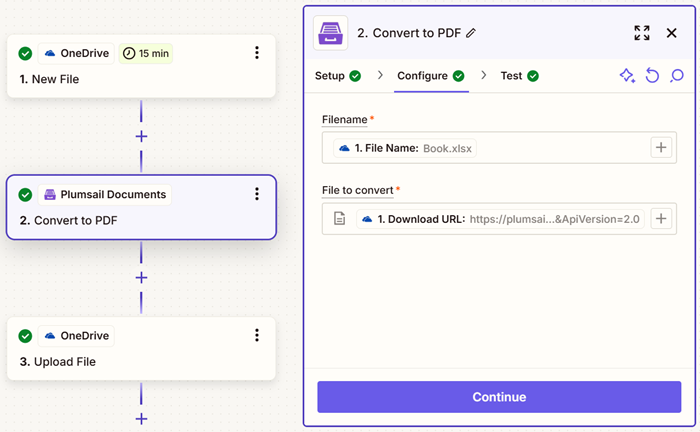Click the '2. Convert to PDF' panel title

(409, 33)
